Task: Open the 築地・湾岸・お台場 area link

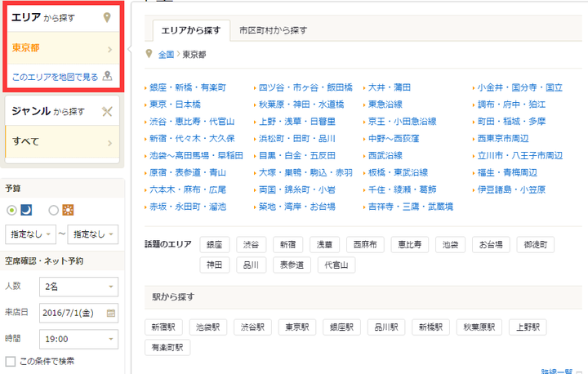Action: click(x=297, y=207)
